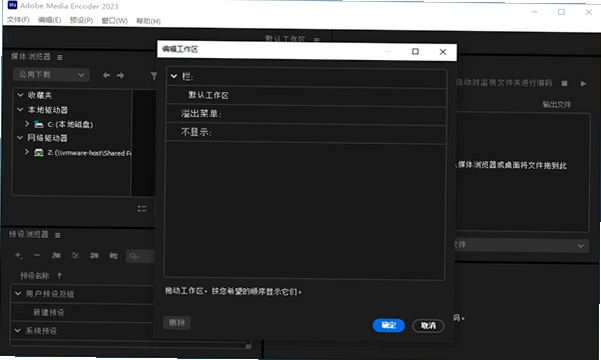Click the import presets icon
This screenshot has width=601, height=360.
(94, 256)
